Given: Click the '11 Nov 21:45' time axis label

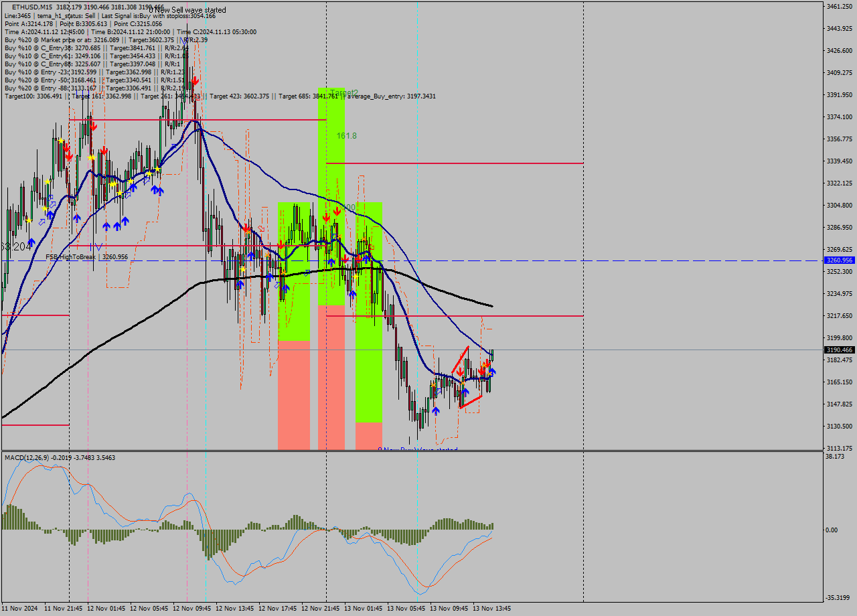Looking at the screenshot, I should (x=64, y=609).
